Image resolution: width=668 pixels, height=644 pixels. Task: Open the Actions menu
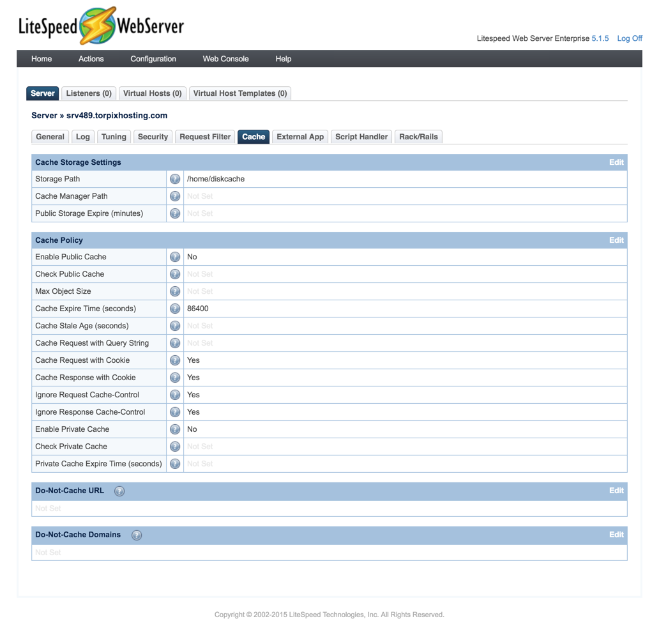[x=91, y=59]
